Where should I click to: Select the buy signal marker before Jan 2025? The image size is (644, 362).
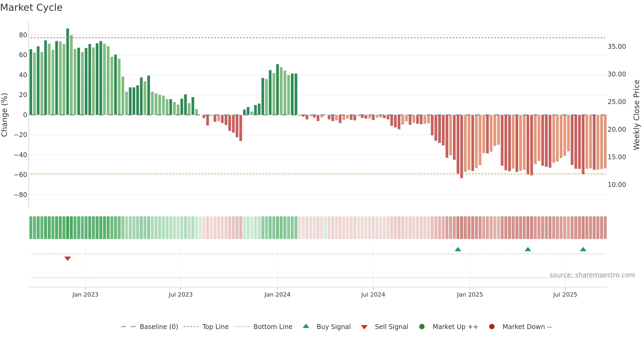(458, 249)
